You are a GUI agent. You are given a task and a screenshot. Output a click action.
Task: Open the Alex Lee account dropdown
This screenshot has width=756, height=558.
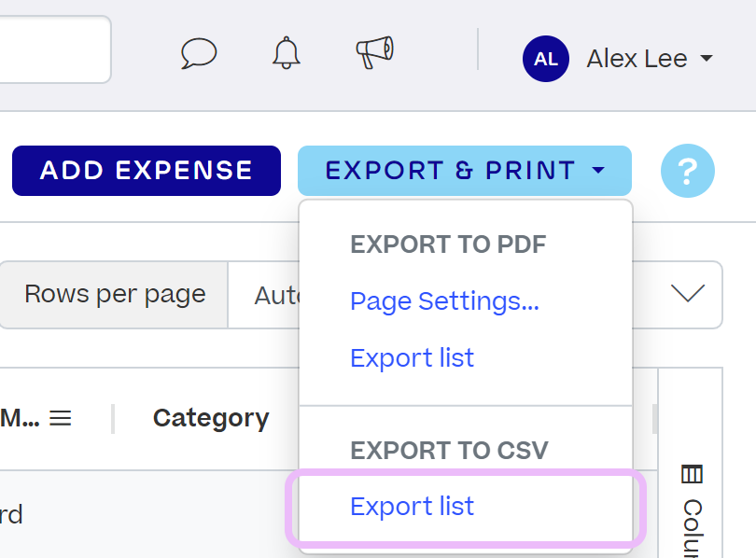click(x=650, y=59)
